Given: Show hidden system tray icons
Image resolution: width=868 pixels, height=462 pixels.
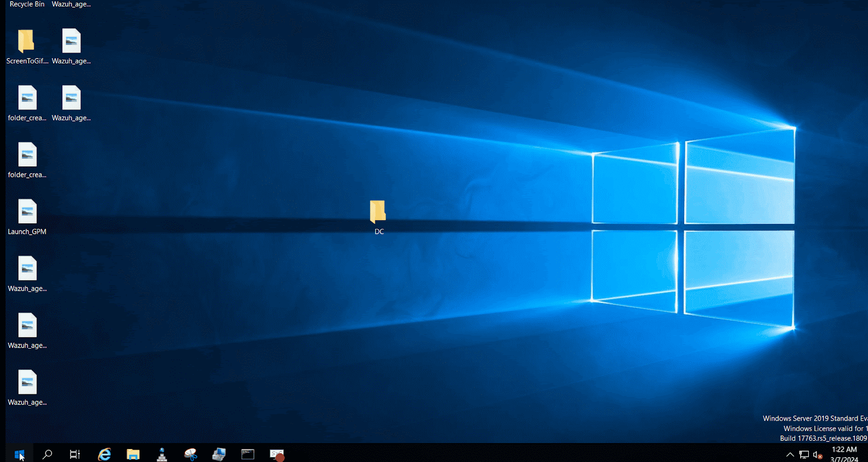Looking at the screenshot, I should tap(790, 454).
